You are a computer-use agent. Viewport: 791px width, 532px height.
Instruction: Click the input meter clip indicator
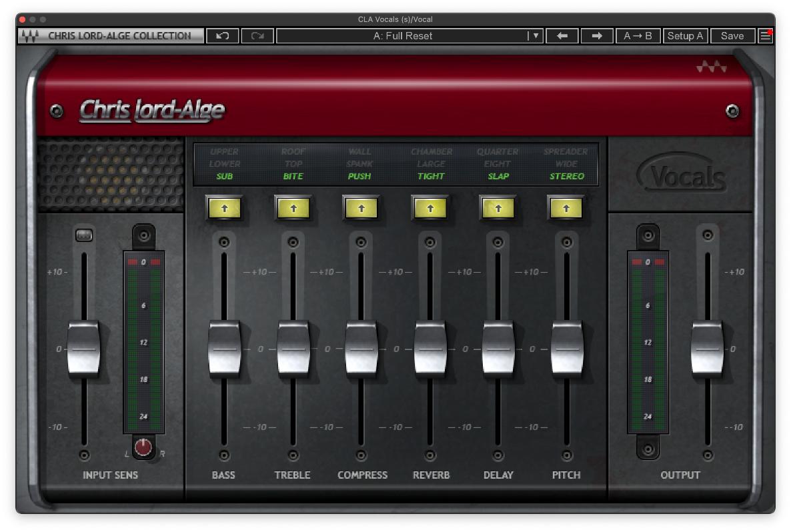coord(144,262)
